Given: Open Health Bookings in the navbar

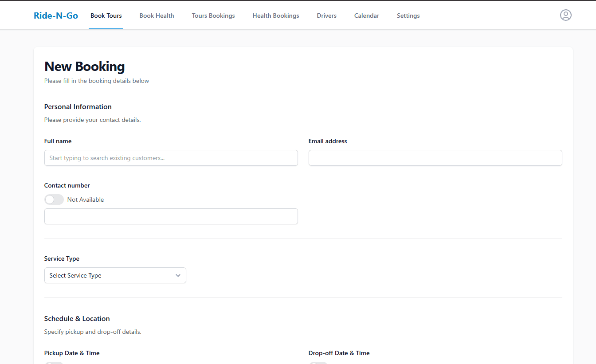Looking at the screenshot, I should [276, 16].
